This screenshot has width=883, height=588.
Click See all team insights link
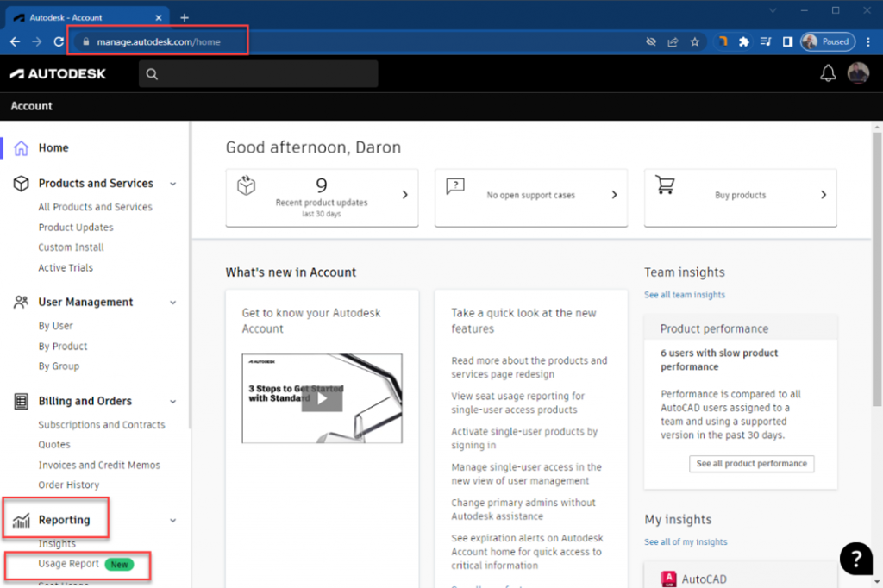coord(684,295)
